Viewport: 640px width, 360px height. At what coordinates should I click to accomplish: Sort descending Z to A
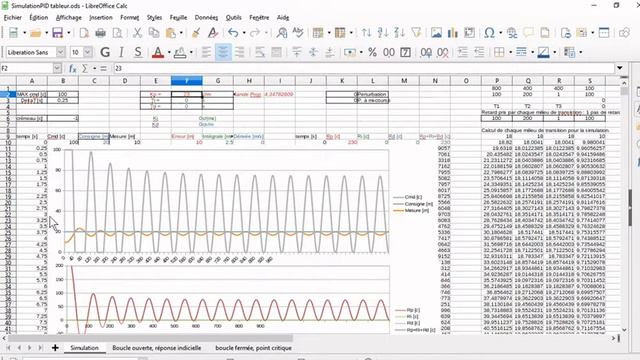(x=399, y=33)
